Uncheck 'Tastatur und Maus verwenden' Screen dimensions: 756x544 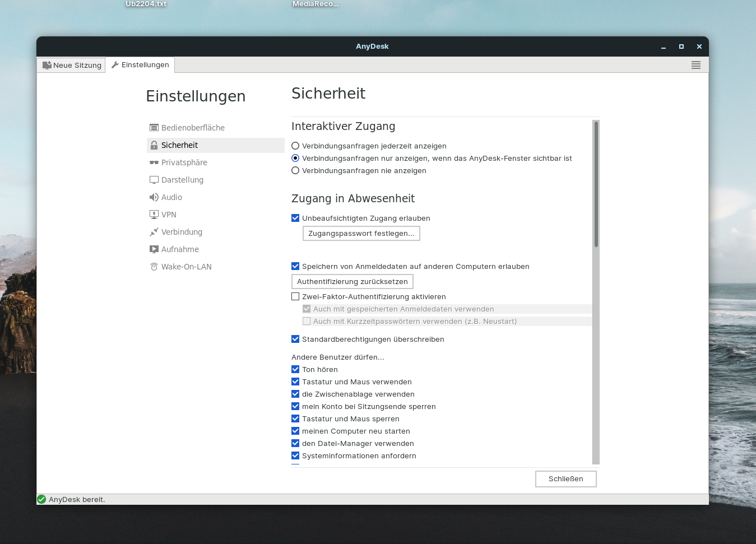295,382
